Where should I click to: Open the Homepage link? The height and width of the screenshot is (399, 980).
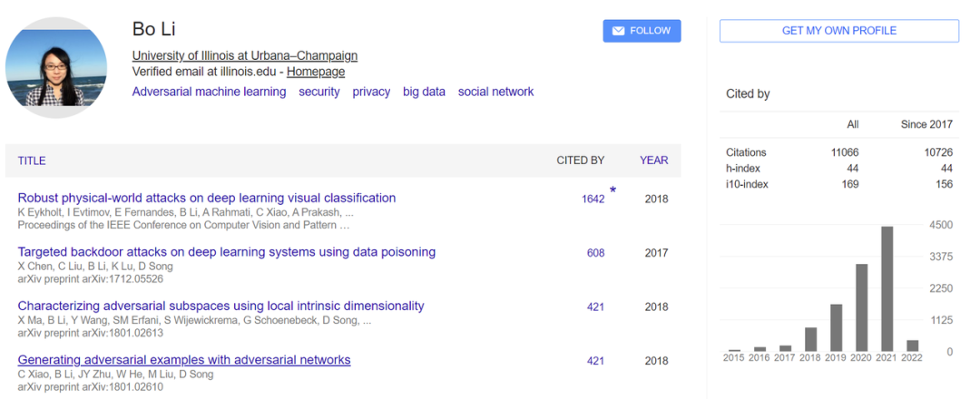click(x=316, y=72)
